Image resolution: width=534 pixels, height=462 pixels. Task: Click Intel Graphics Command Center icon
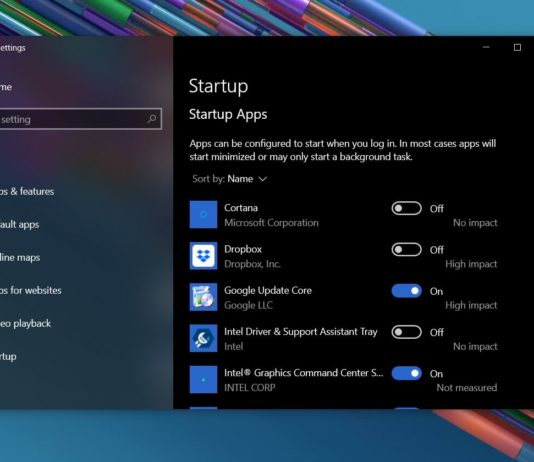point(203,379)
